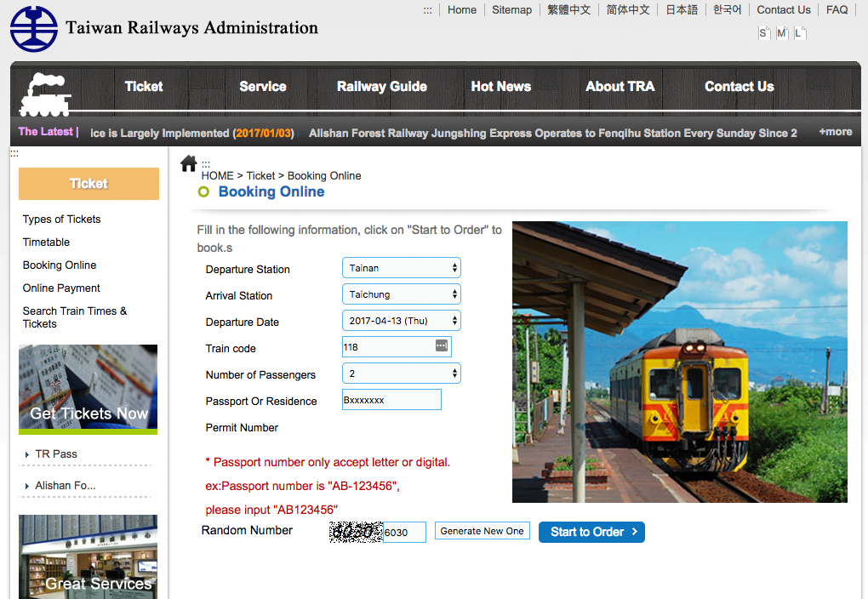
Task: Set font size to small (S)
Action: [x=764, y=33]
